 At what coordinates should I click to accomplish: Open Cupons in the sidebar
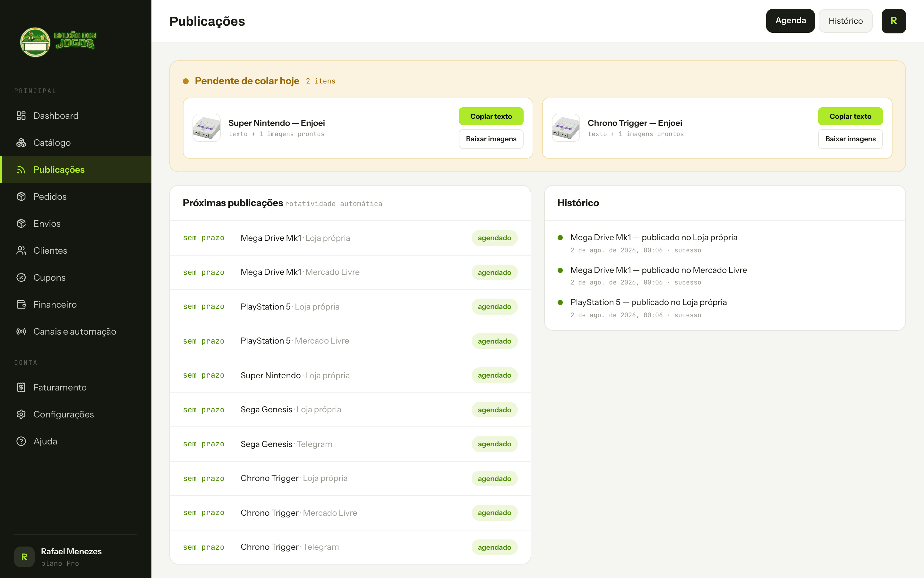76,277
